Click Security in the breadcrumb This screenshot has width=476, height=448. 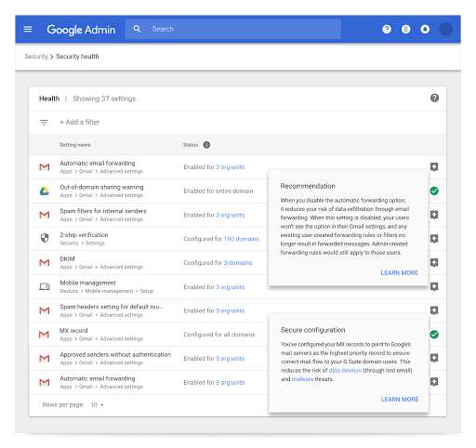point(36,57)
